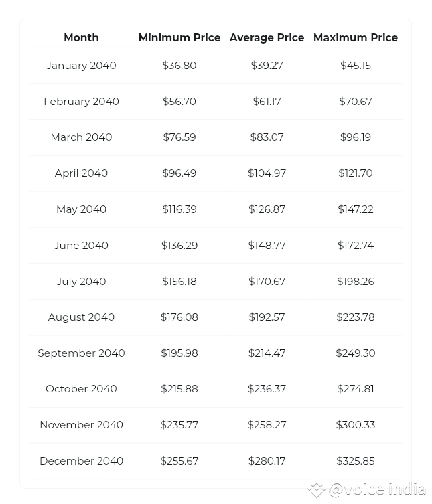The height and width of the screenshot is (504, 432).
Task: Click June 2040 average price $148.77
Action: (267, 246)
